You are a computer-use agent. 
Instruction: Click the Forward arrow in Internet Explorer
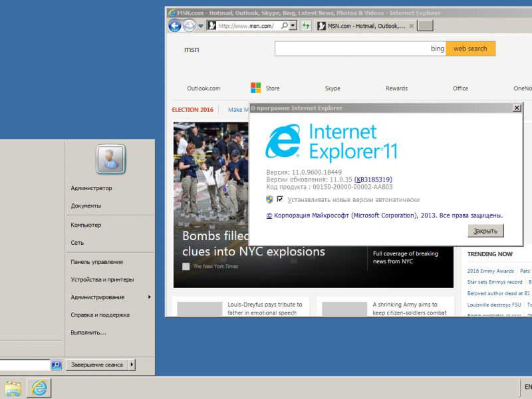[190, 26]
